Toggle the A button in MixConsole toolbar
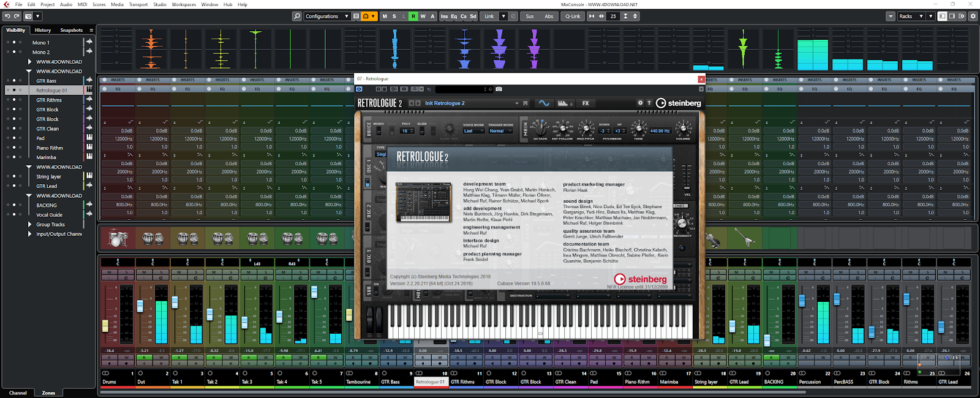 point(433,17)
